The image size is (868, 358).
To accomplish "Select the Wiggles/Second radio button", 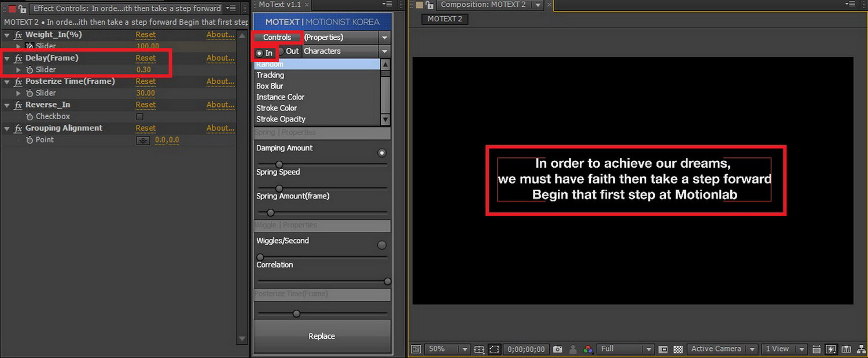I will 382,245.
